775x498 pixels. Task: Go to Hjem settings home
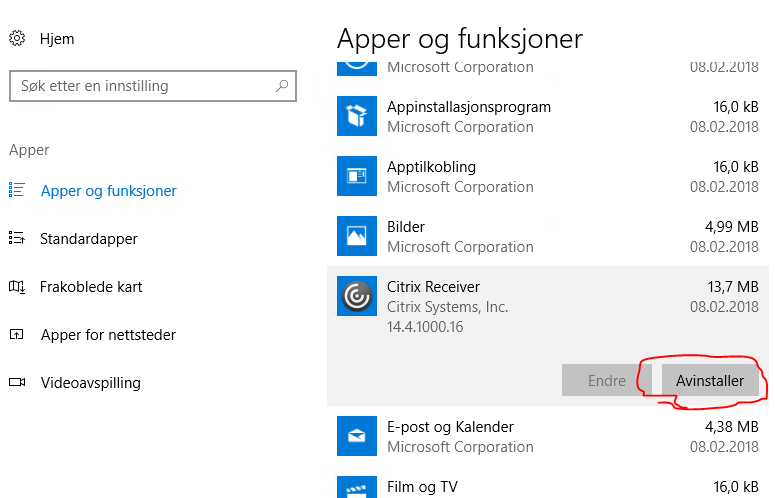(x=57, y=39)
